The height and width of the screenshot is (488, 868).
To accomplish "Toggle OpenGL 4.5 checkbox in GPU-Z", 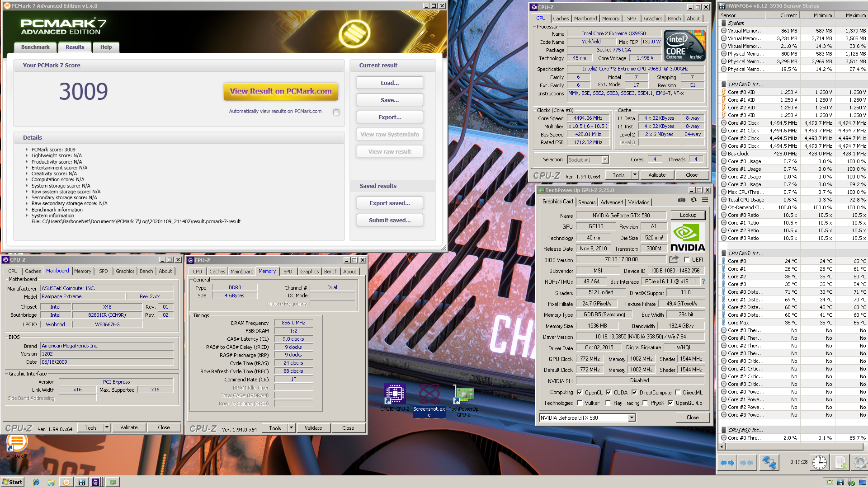I will (670, 403).
